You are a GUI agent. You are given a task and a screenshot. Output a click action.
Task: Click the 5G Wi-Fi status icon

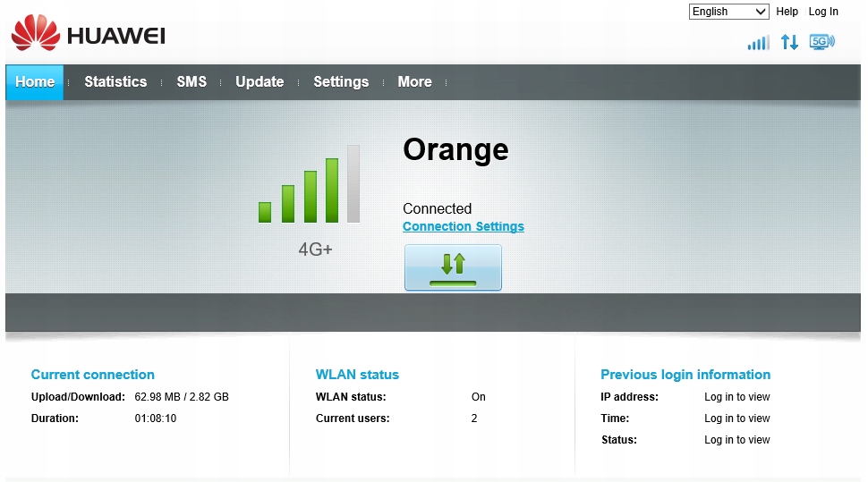tap(821, 42)
